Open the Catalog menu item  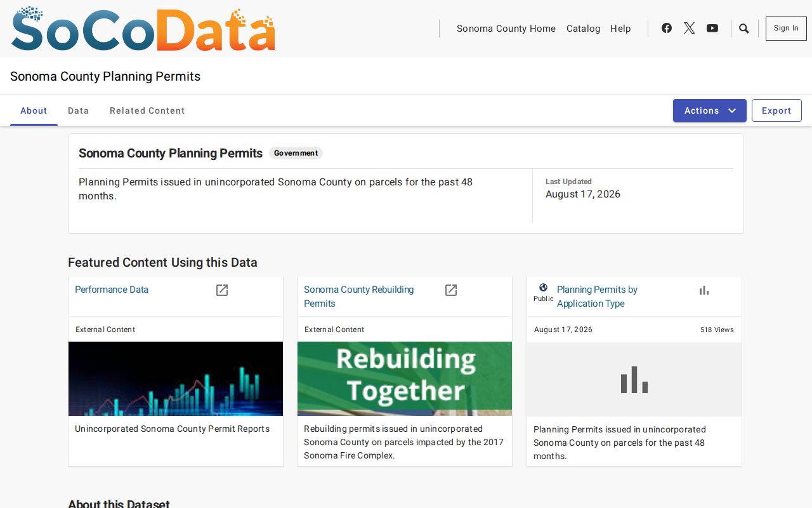[x=584, y=29]
